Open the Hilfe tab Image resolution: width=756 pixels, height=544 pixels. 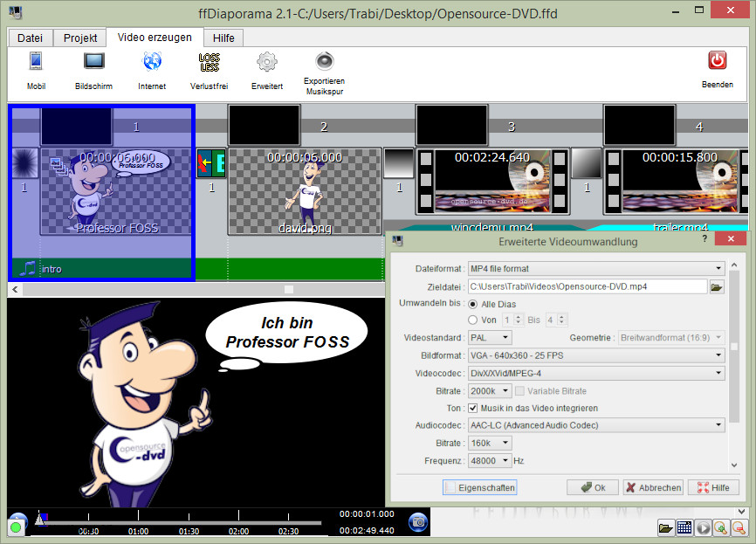coord(223,38)
